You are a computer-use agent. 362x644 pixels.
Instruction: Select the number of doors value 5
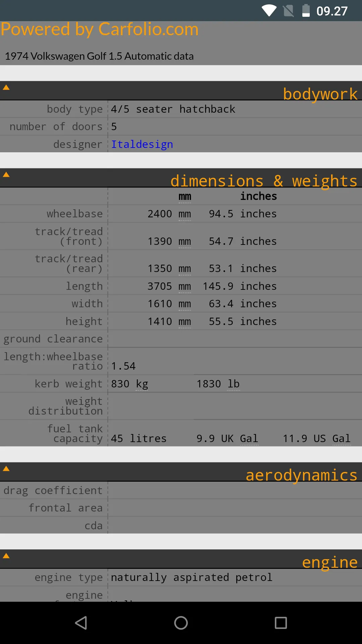pos(114,127)
